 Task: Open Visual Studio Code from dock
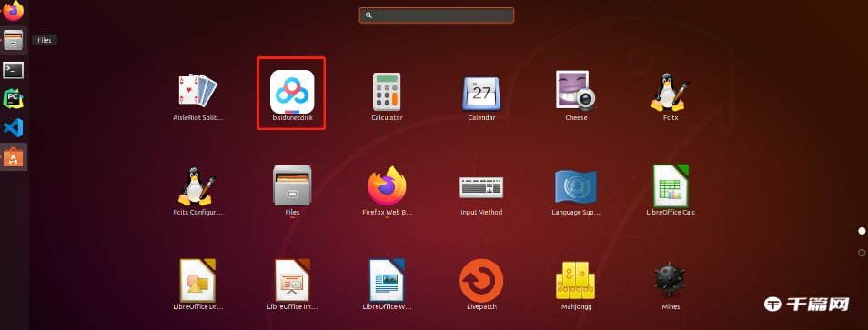pos(14,128)
